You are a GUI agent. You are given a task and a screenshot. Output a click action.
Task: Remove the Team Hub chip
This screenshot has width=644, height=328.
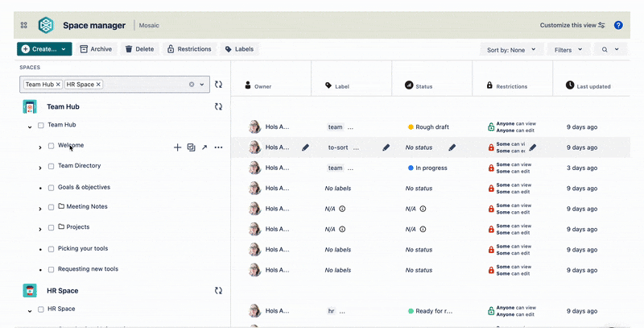(x=58, y=85)
